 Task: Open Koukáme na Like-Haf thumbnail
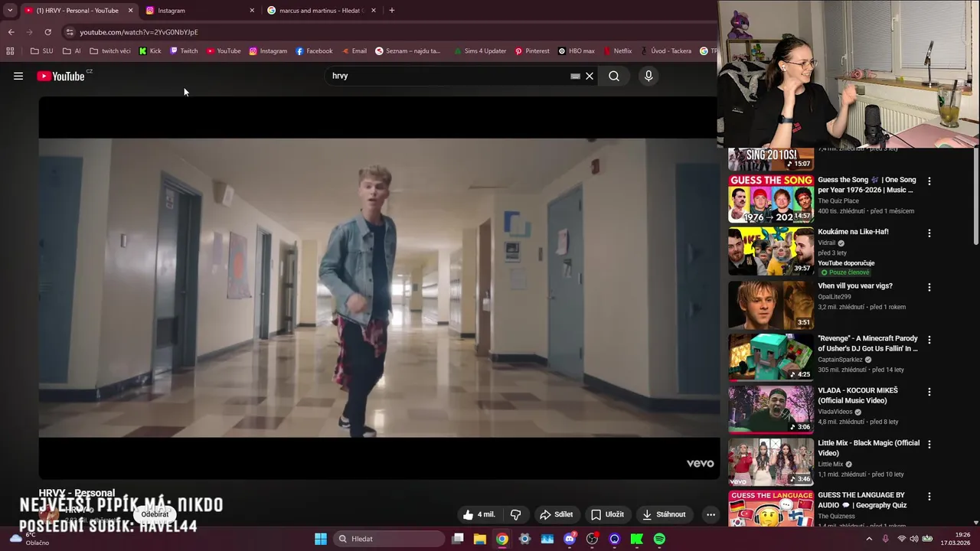coord(771,251)
